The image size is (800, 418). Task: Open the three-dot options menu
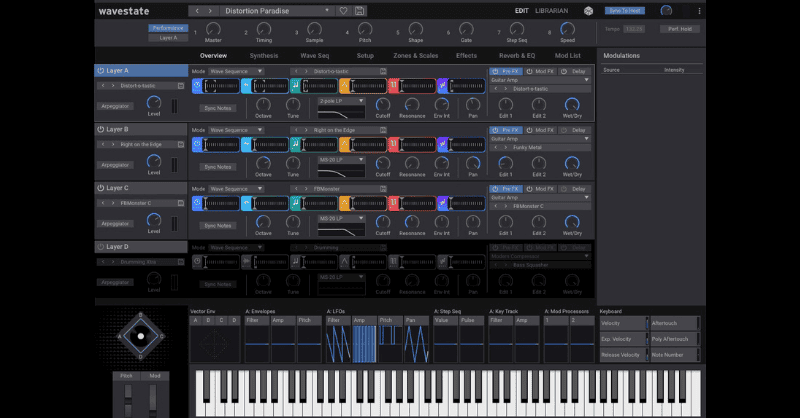click(x=699, y=11)
